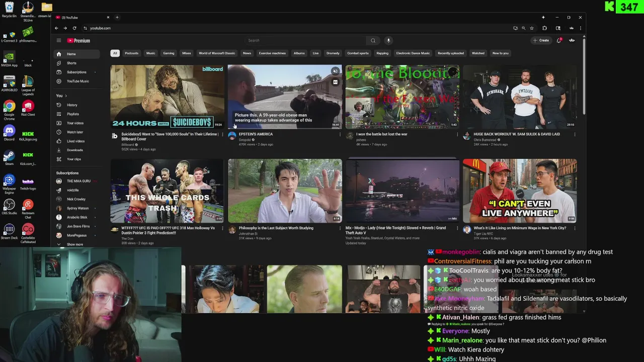
Task: Go to Home in sidebar
Action: (x=75, y=54)
